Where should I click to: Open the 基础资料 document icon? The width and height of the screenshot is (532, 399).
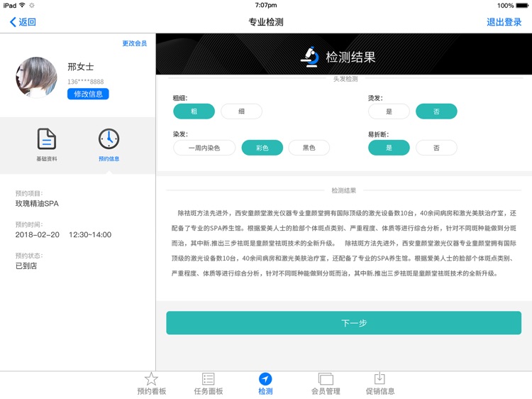tap(47, 139)
